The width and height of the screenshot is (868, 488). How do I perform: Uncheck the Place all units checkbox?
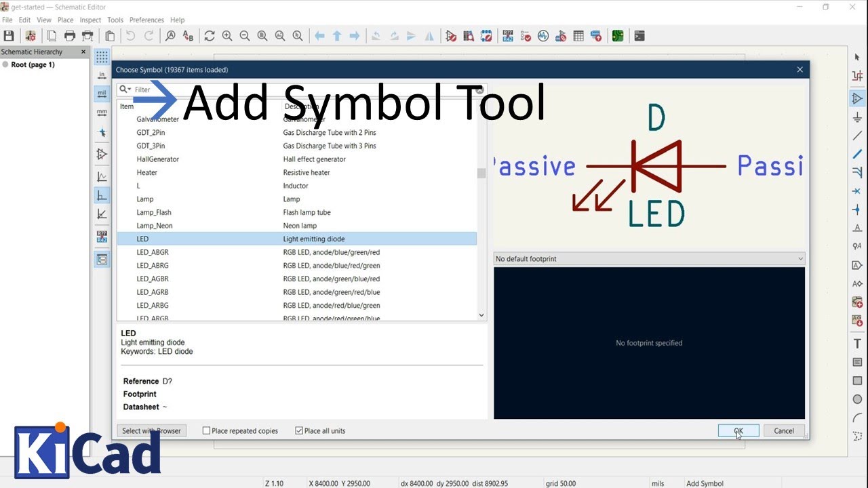pyautogui.click(x=299, y=430)
